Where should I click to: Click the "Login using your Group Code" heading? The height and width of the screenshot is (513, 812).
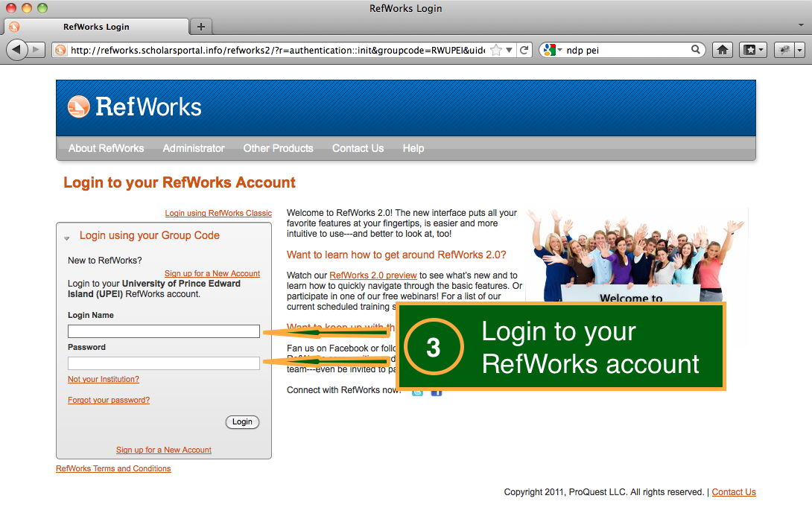pyautogui.click(x=150, y=235)
